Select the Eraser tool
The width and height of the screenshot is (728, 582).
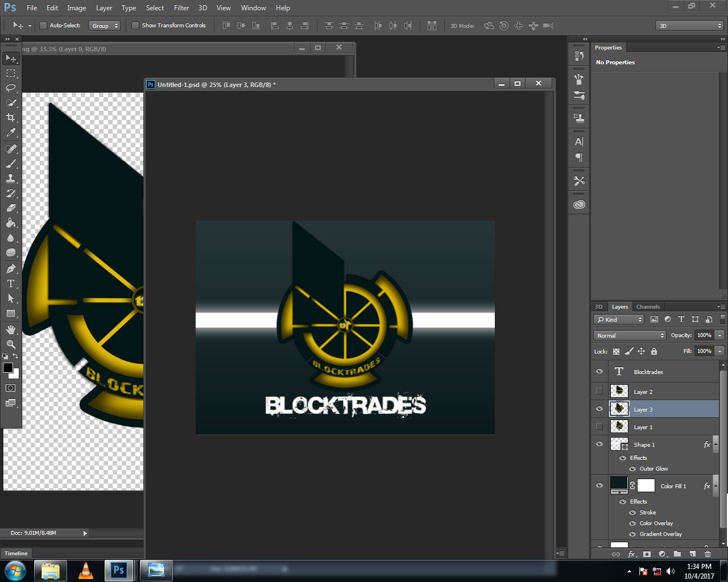coord(11,208)
